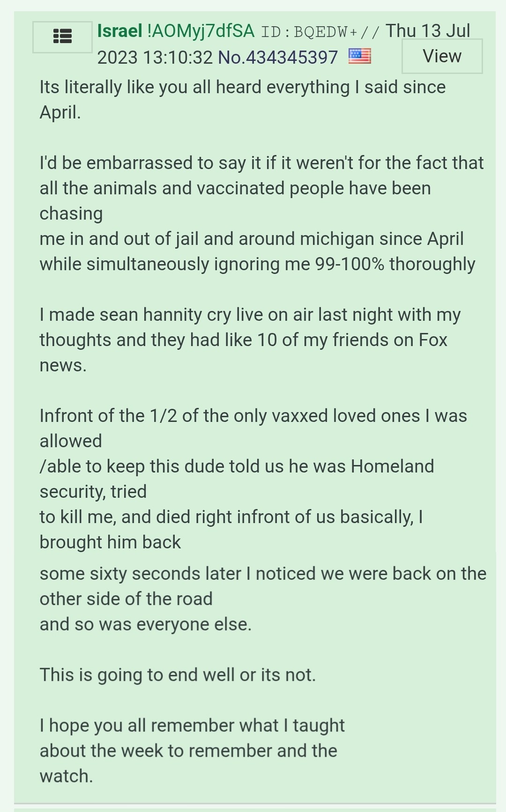
Task: Click the sentence about sean hannity crying
Action: pyautogui.click(x=250, y=315)
